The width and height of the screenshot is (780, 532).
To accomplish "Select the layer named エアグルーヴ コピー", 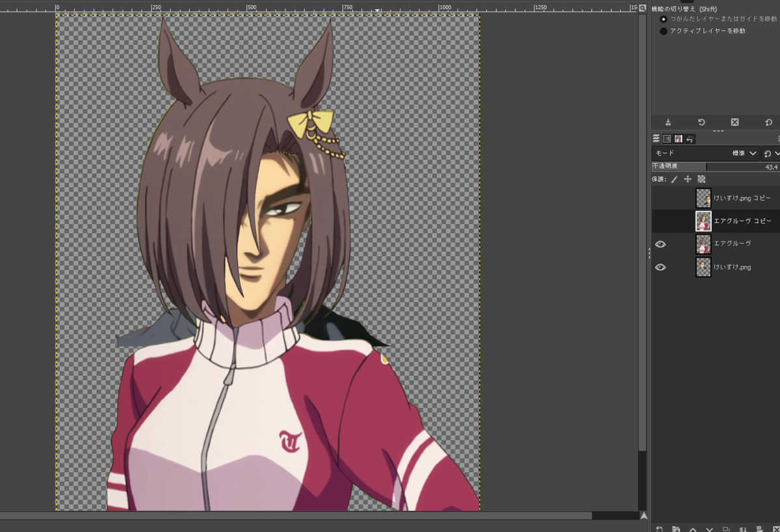I will 742,222.
